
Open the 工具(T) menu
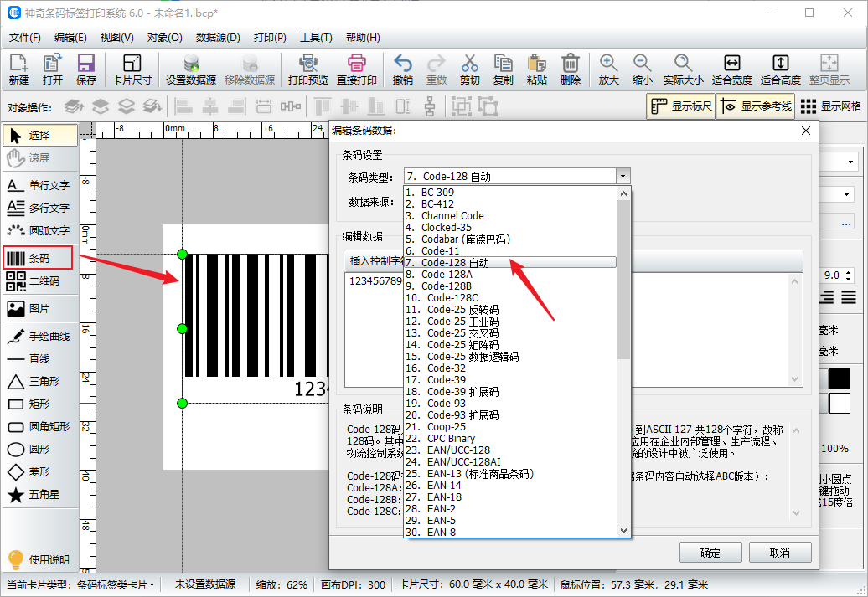click(316, 38)
